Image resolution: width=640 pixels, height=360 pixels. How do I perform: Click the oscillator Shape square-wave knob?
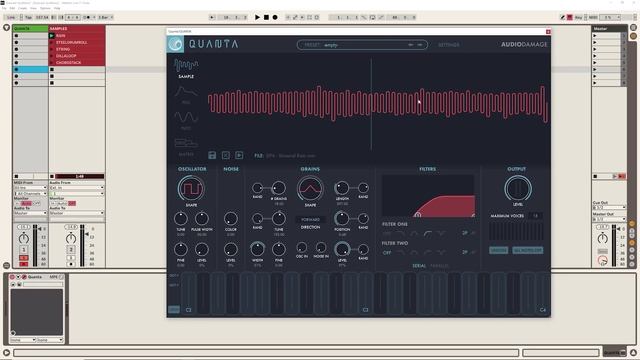[191, 189]
